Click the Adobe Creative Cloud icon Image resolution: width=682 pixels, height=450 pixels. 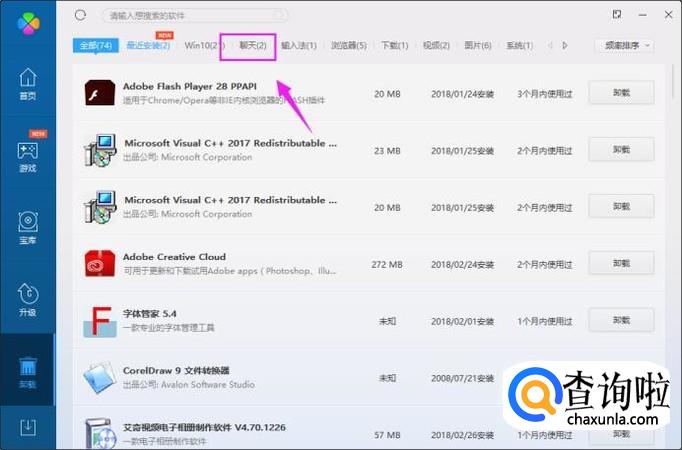pyautogui.click(x=100, y=263)
